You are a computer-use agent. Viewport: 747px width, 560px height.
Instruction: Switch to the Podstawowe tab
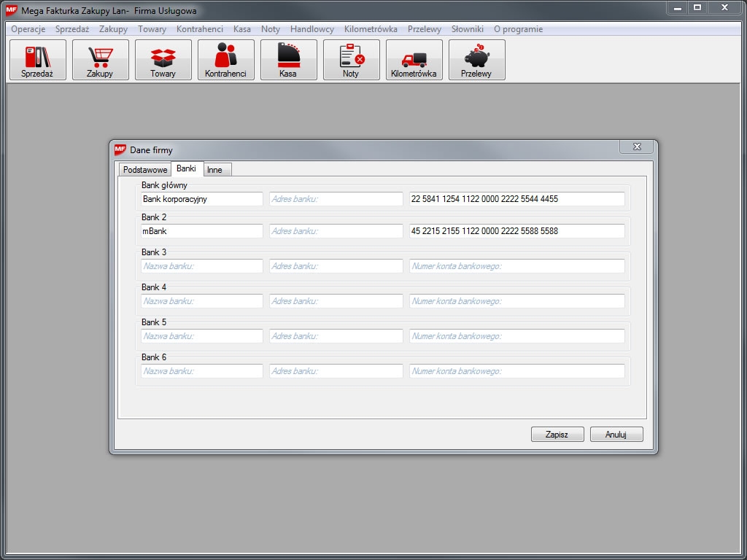[145, 170]
